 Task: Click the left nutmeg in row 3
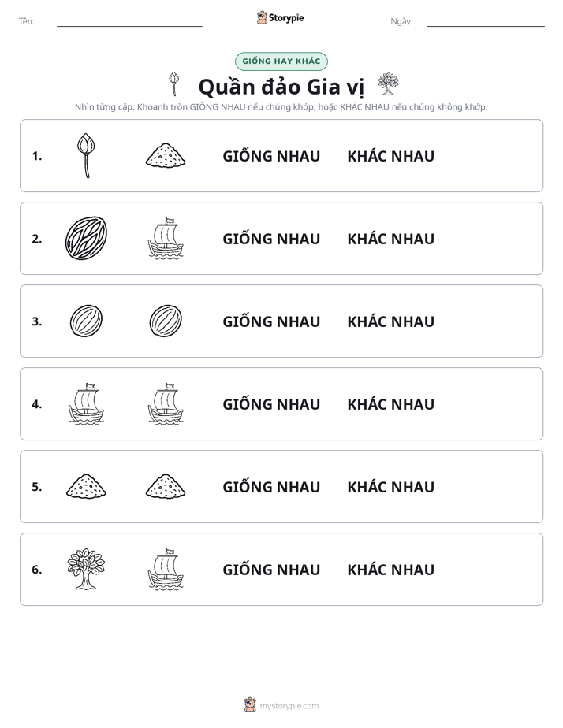point(86,321)
